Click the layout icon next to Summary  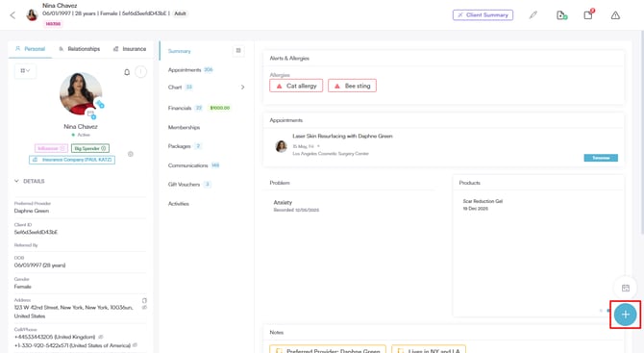point(238,51)
